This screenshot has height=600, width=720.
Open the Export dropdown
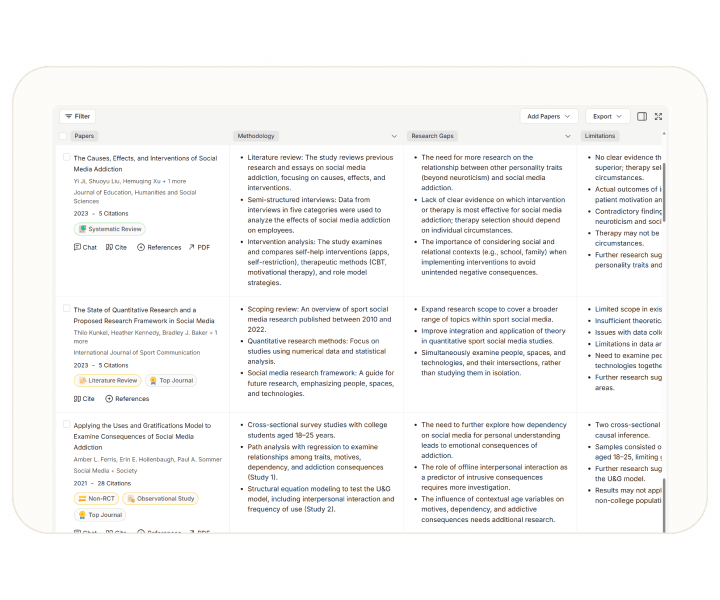tap(607, 117)
